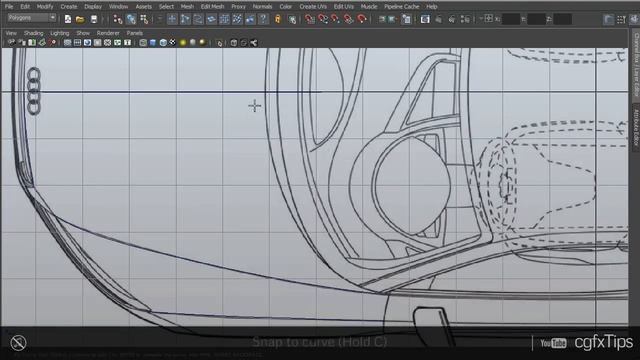Make the selected object live
This screenshot has height=360, width=640.
tap(362, 19)
